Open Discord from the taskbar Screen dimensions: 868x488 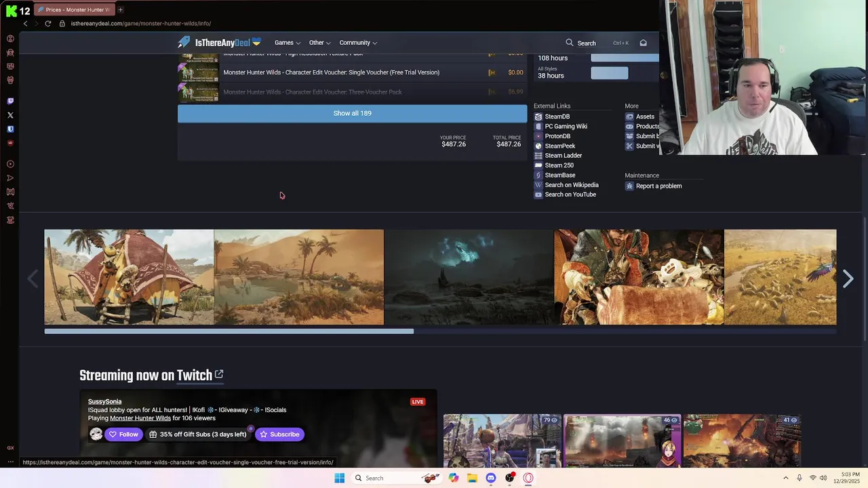pyautogui.click(x=491, y=478)
